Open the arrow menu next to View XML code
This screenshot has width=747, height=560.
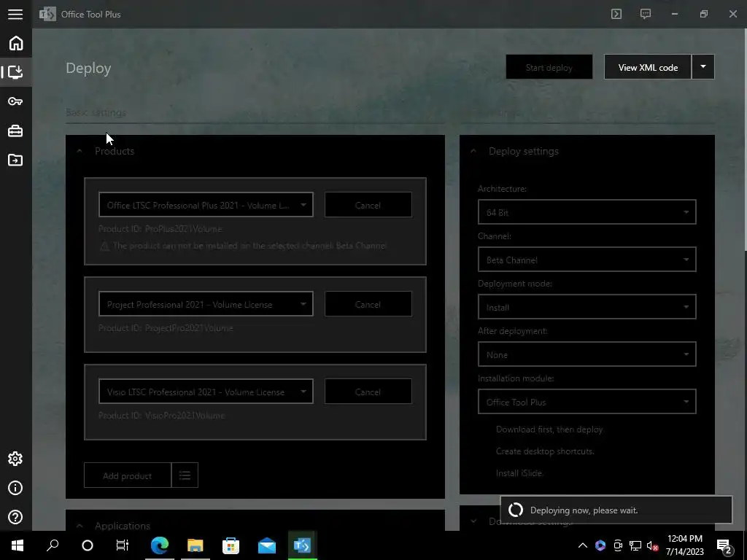(703, 66)
